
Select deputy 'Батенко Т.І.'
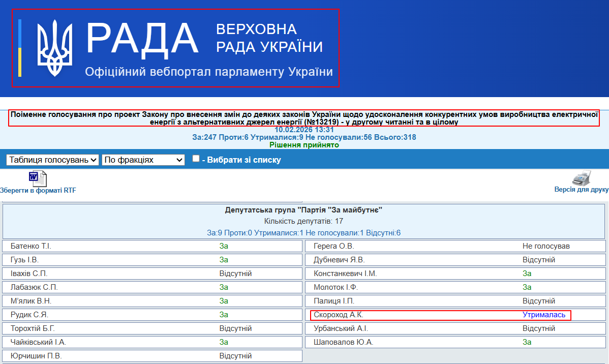click(31, 246)
